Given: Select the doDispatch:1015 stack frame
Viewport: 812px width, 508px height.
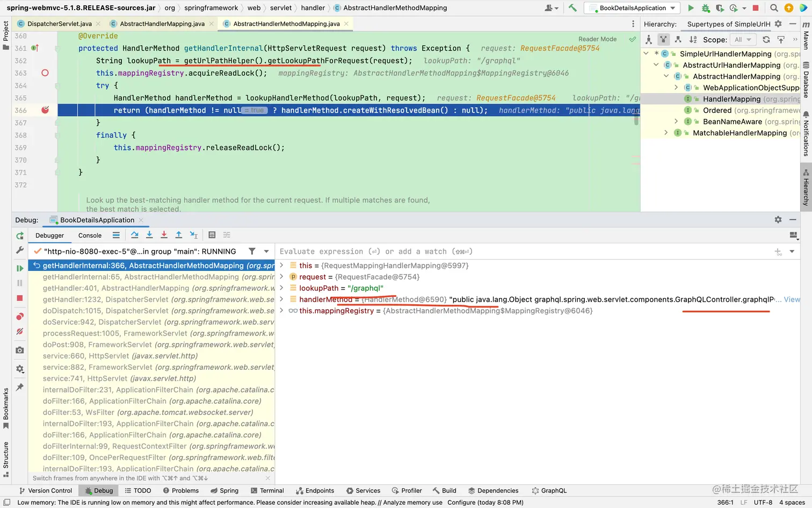Looking at the screenshot, I should [x=151, y=311].
